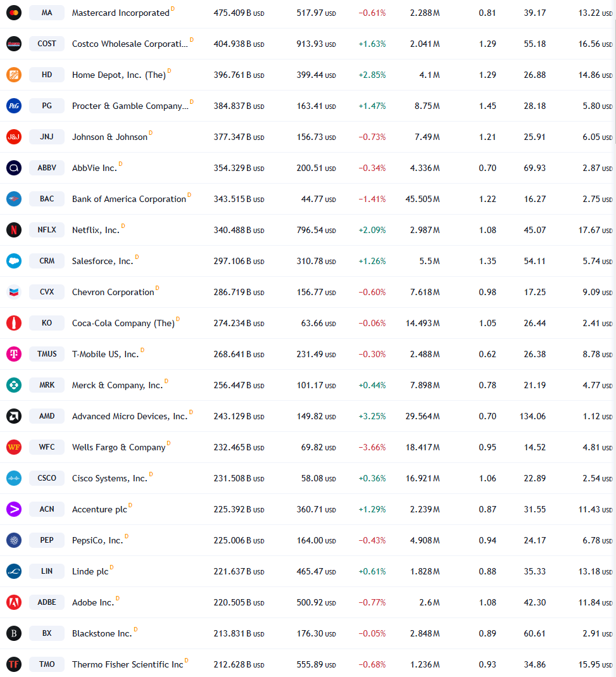
Task: Click the Home Depot orange logo icon
Action: click(14, 75)
